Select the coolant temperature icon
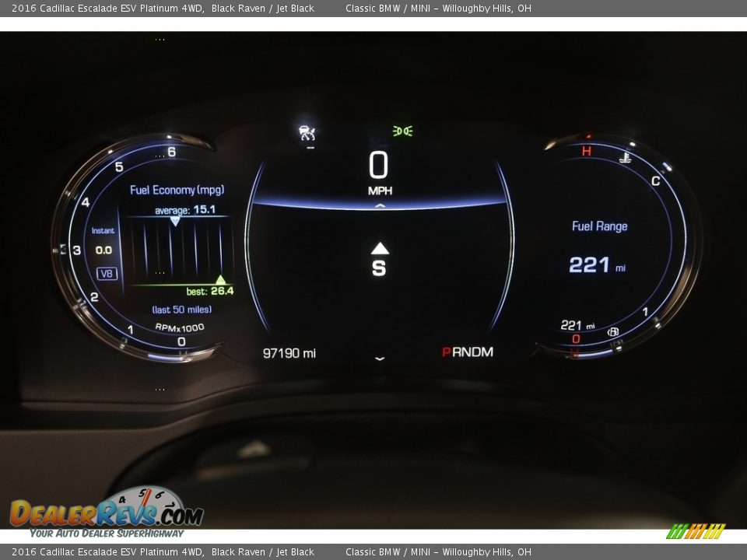Screen dimensions: 747x560 [x=625, y=157]
